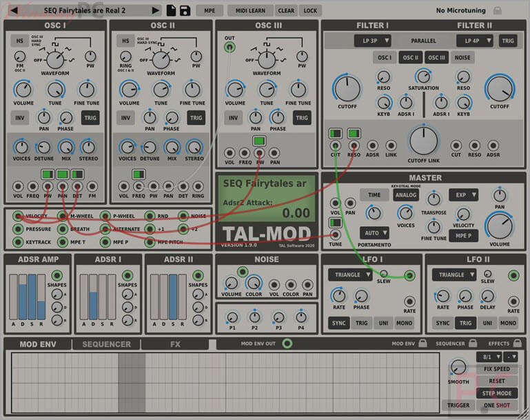The width and height of the screenshot is (530, 420).
Task: Open Filter II type LP 4P dropdown
Action: pyautogui.click(x=475, y=41)
